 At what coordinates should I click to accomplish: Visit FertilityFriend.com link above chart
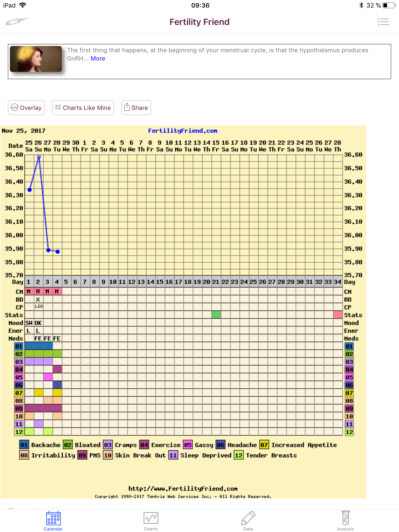(x=183, y=131)
